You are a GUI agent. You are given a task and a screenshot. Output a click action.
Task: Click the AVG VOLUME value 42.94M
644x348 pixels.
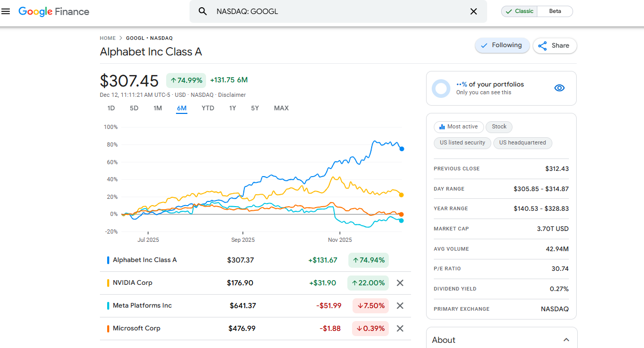pyautogui.click(x=557, y=249)
